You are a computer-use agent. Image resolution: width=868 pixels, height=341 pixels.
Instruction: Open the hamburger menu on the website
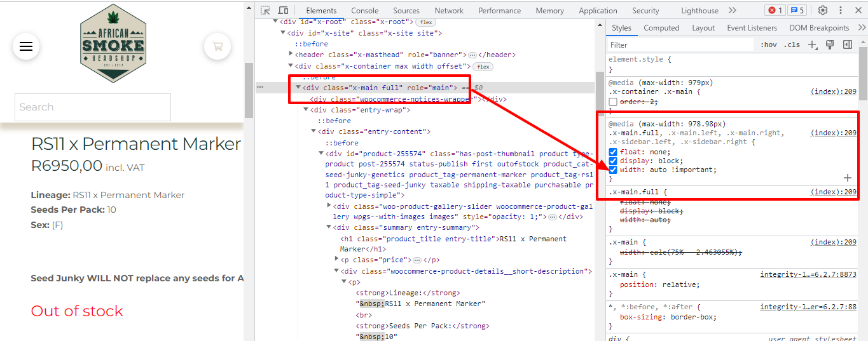click(x=26, y=46)
